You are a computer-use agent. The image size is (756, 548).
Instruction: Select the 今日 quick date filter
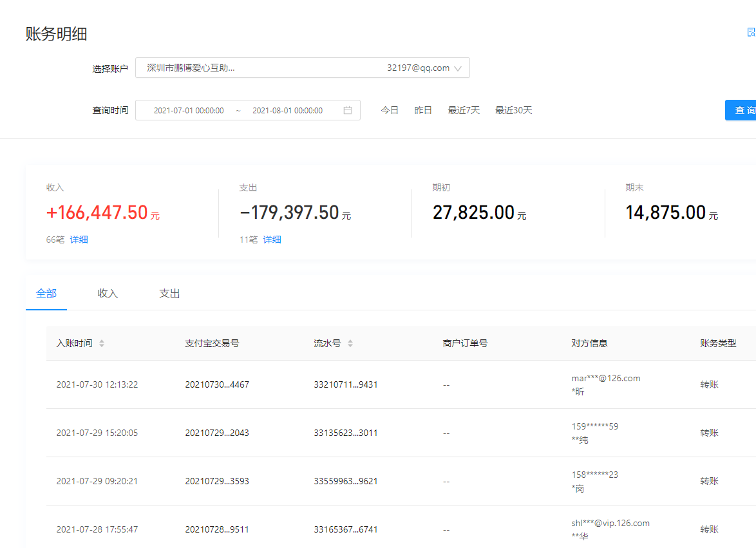[x=390, y=110]
